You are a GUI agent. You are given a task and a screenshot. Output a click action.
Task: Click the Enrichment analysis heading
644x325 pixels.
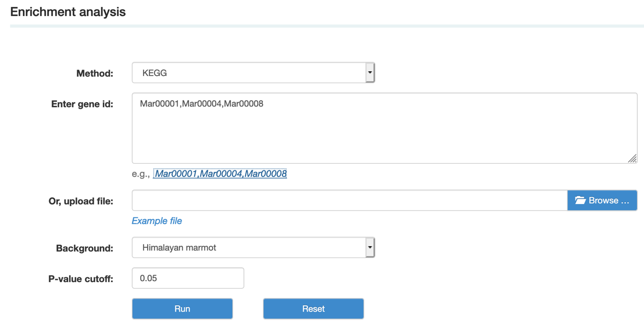point(68,12)
